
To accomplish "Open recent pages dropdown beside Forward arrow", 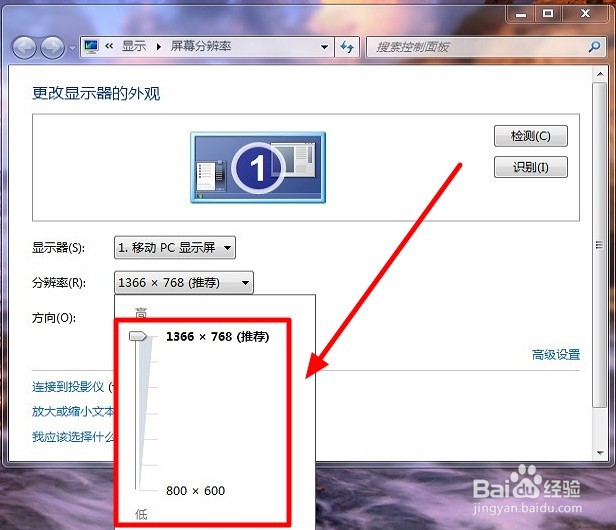I will coord(72,48).
